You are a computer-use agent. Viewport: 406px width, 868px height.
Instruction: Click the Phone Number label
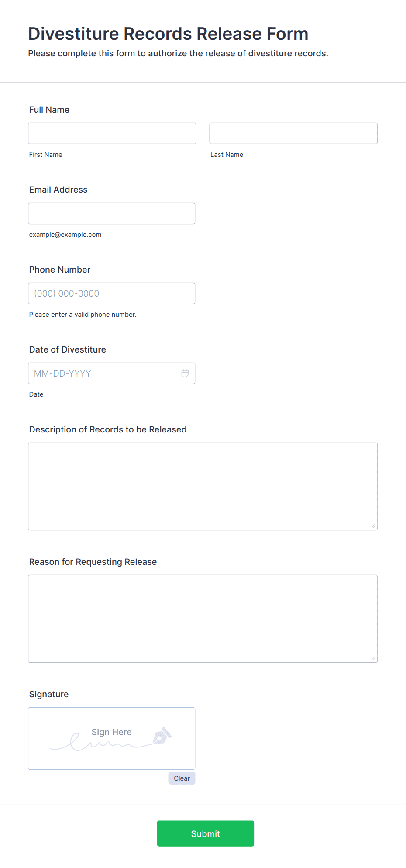[60, 270]
